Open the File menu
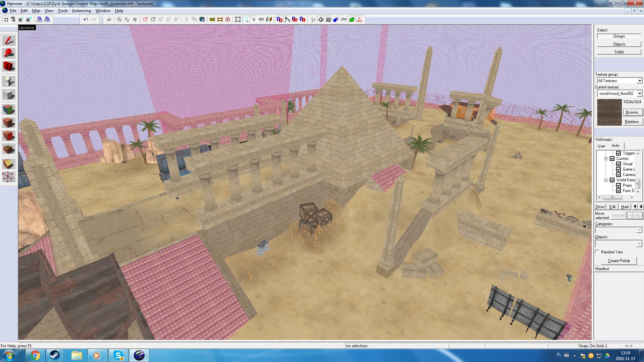This screenshot has height=362, width=644. [x=13, y=11]
